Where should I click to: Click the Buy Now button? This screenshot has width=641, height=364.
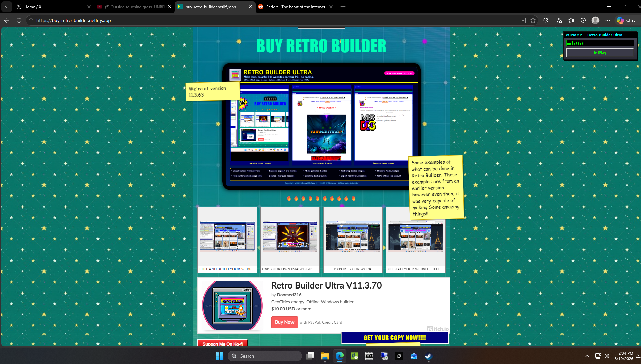[284, 322]
